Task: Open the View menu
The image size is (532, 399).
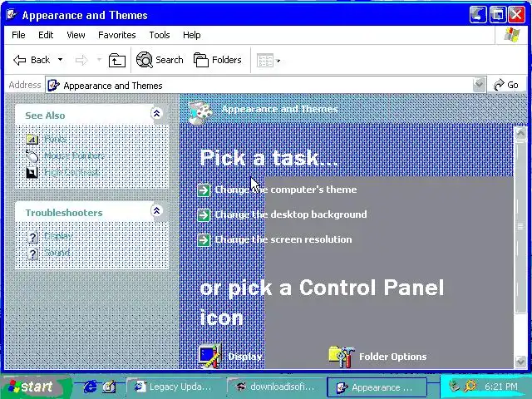Action: click(x=76, y=35)
